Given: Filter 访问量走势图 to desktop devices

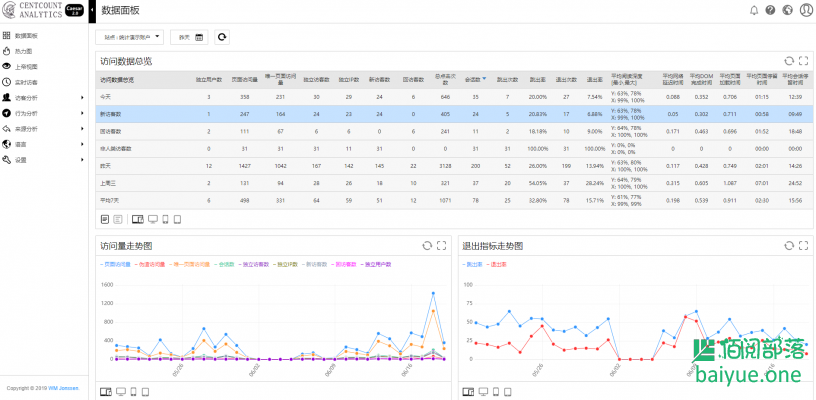Looking at the screenshot, I should 121,391.
